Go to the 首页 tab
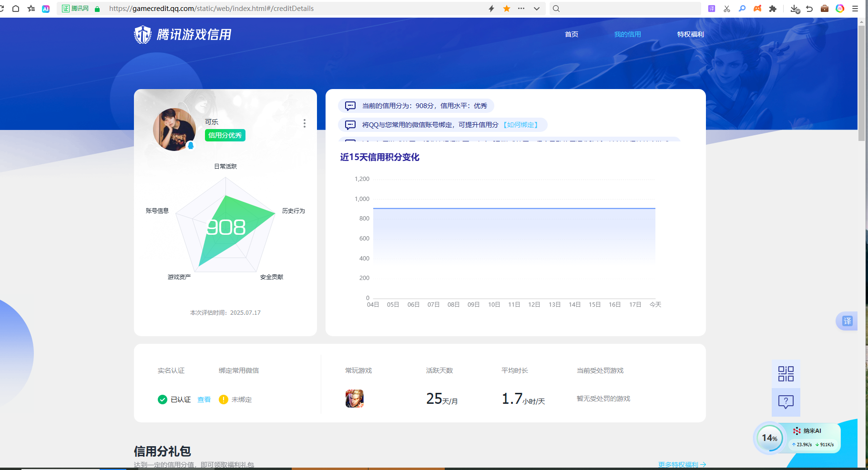 click(x=572, y=34)
